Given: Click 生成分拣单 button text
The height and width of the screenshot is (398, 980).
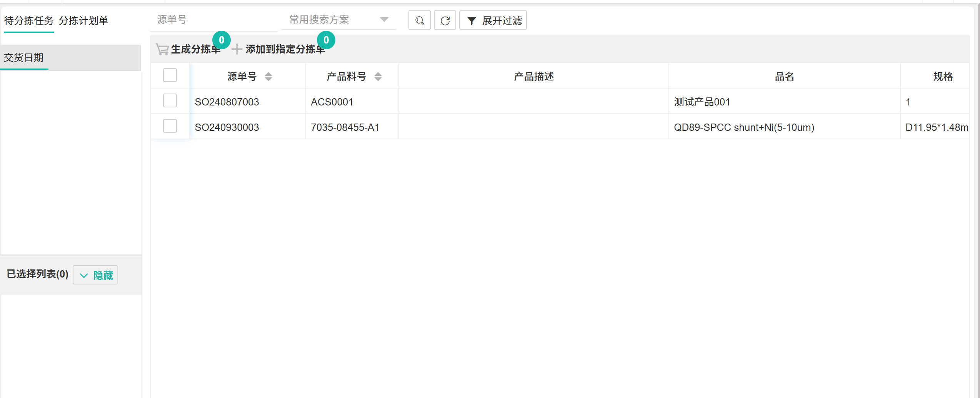Looking at the screenshot, I should (x=195, y=49).
